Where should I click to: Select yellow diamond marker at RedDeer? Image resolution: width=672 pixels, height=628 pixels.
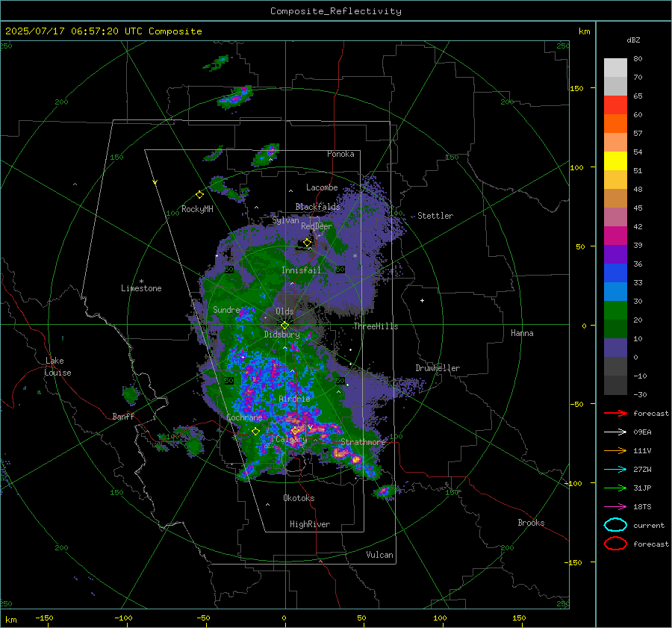pyautogui.click(x=307, y=243)
